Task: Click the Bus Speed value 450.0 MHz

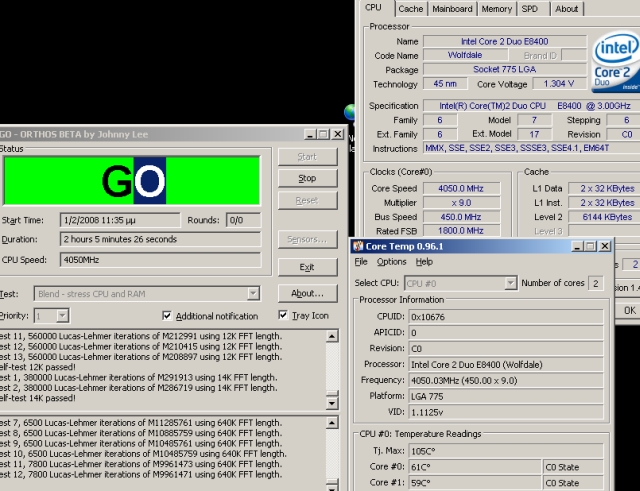Action: tap(461, 217)
